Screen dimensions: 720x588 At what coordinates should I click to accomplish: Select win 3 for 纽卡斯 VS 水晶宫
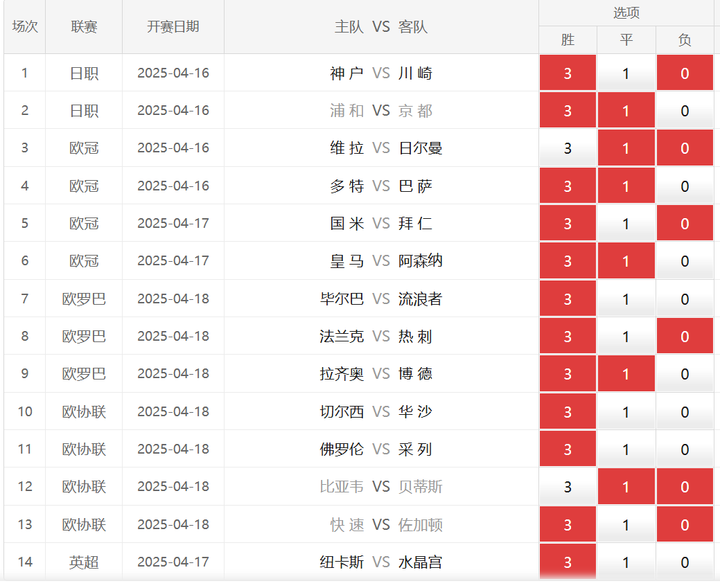(x=568, y=562)
